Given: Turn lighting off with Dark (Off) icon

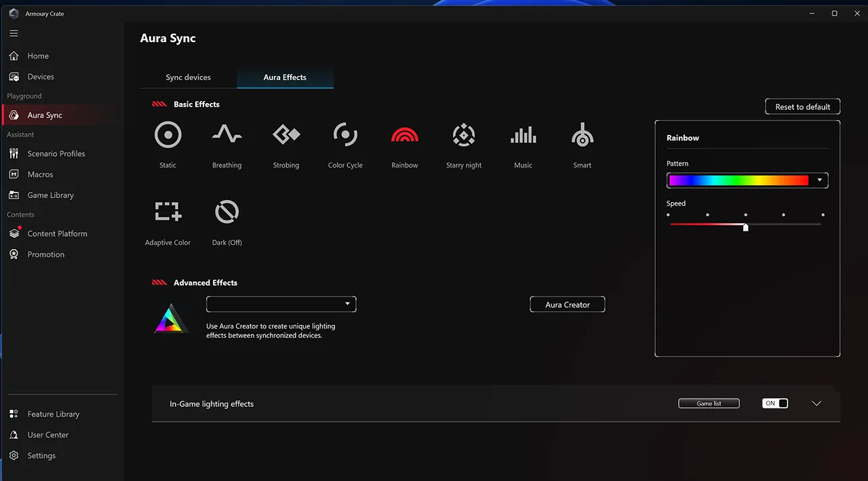Looking at the screenshot, I should [226, 212].
